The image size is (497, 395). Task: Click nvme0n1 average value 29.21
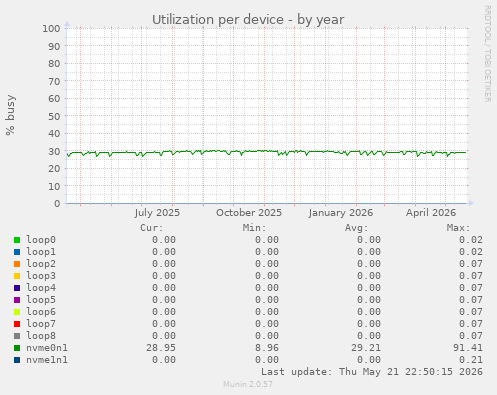[x=366, y=348]
